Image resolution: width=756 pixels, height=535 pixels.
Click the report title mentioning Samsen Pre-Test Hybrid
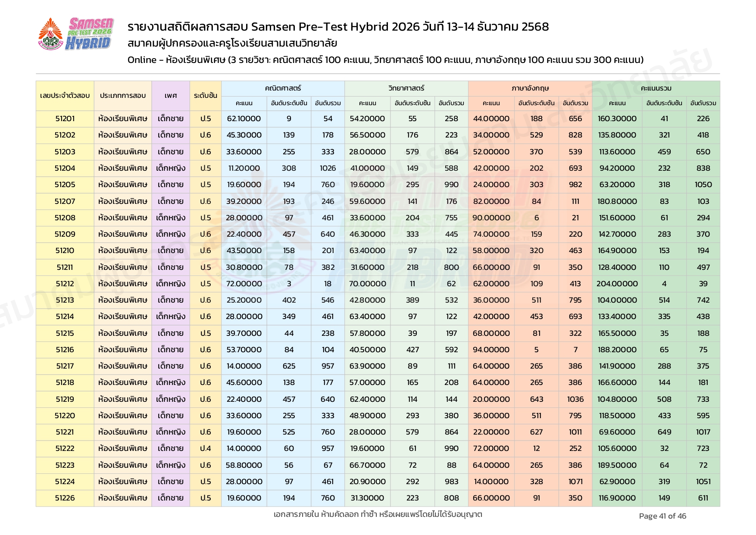(x=338, y=27)
